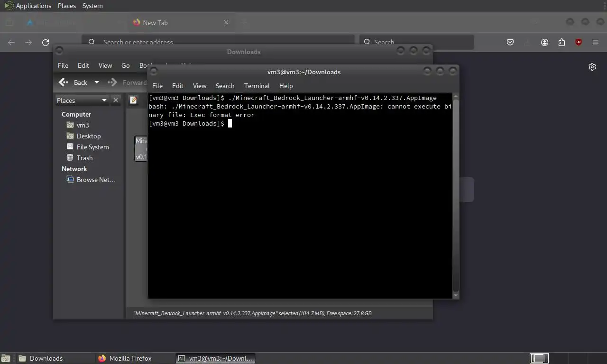Screen dimensions: 607x364
Task: Open the Terminal View menu
Action: point(200,86)
